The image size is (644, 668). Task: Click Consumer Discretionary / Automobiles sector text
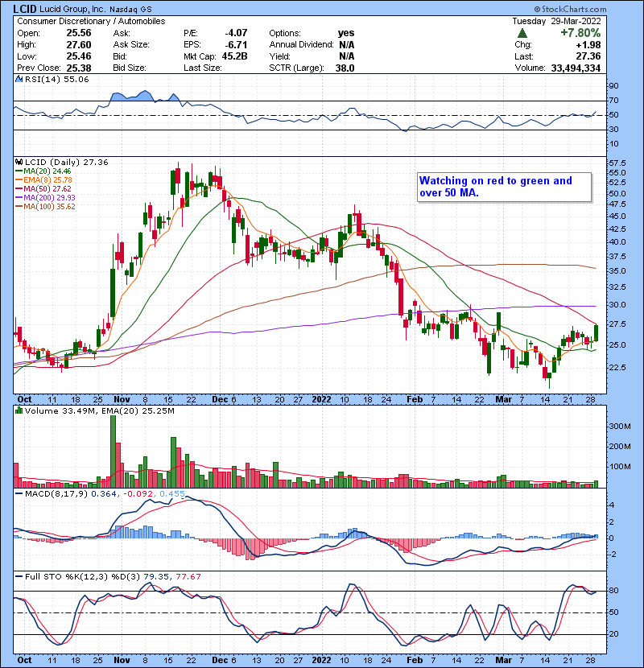(x=91, y=21)
